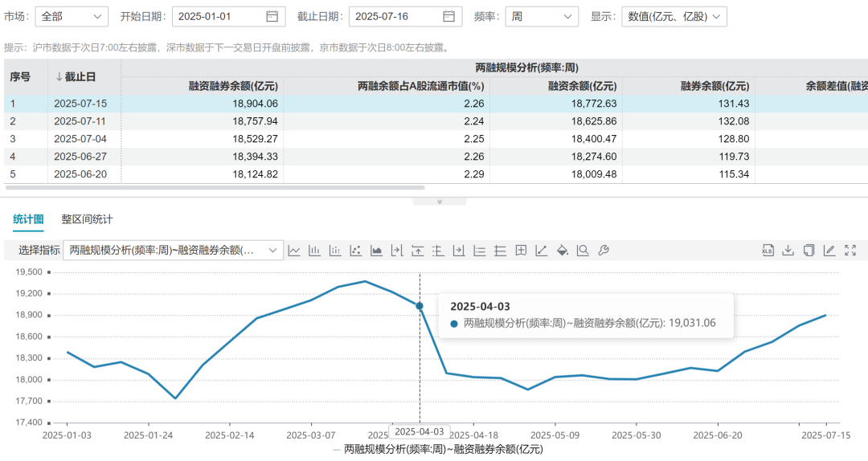Select the row dated 2025-06-20
Viewport: 868px width, 461px height.
pyautogui.click(x=436, y=174)
